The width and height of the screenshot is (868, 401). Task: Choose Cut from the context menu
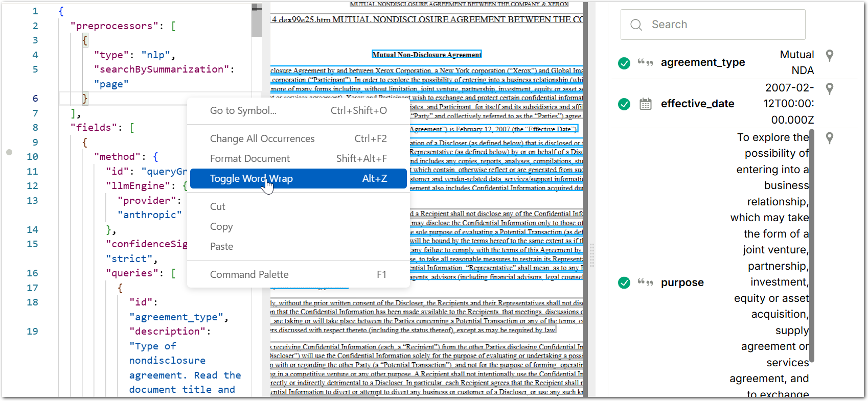click(298, 206)
